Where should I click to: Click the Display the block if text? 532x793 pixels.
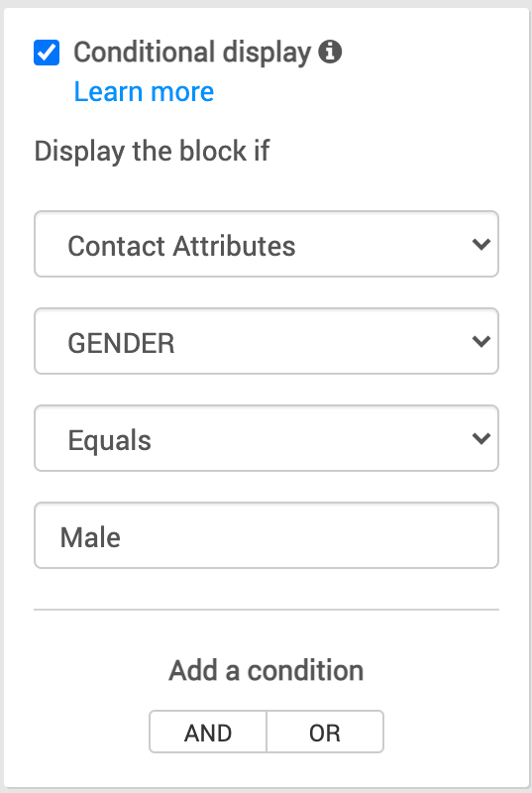point(152,151)
